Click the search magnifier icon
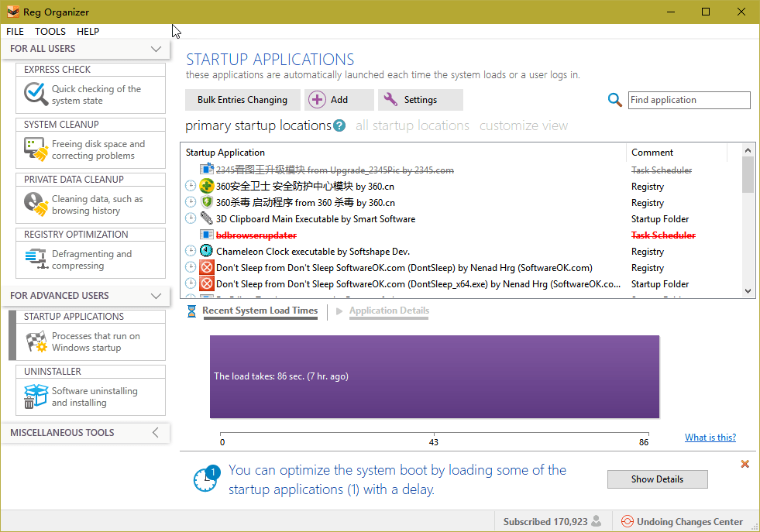The width and height of the screenshot is (760, 532). 615,100
